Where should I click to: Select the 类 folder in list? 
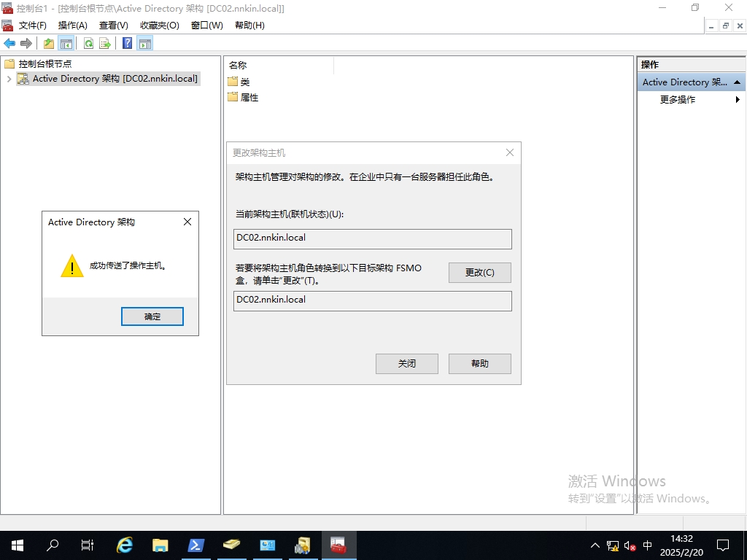pos(244,82)
